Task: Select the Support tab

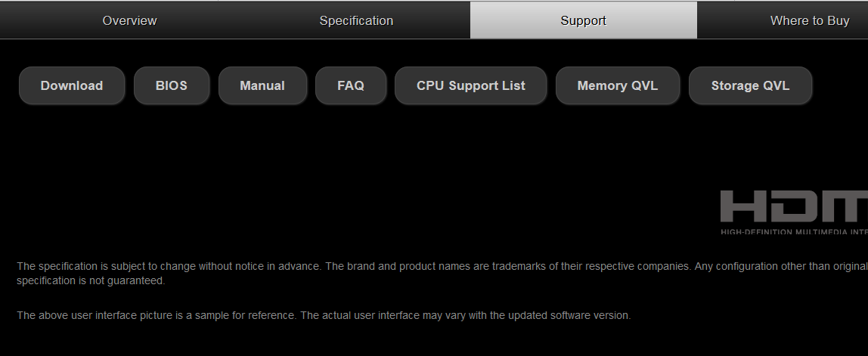Action: pyautogui.click(x=583, y=20)
